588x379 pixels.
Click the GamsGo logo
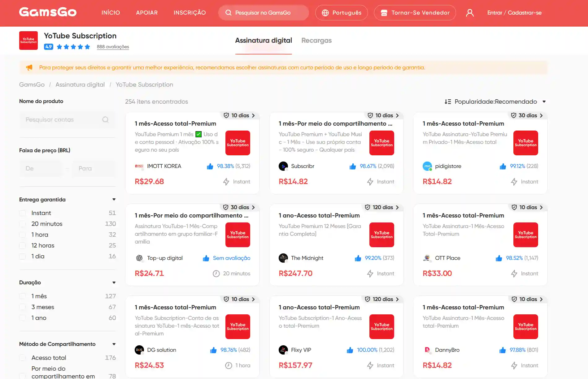point(48,12)
